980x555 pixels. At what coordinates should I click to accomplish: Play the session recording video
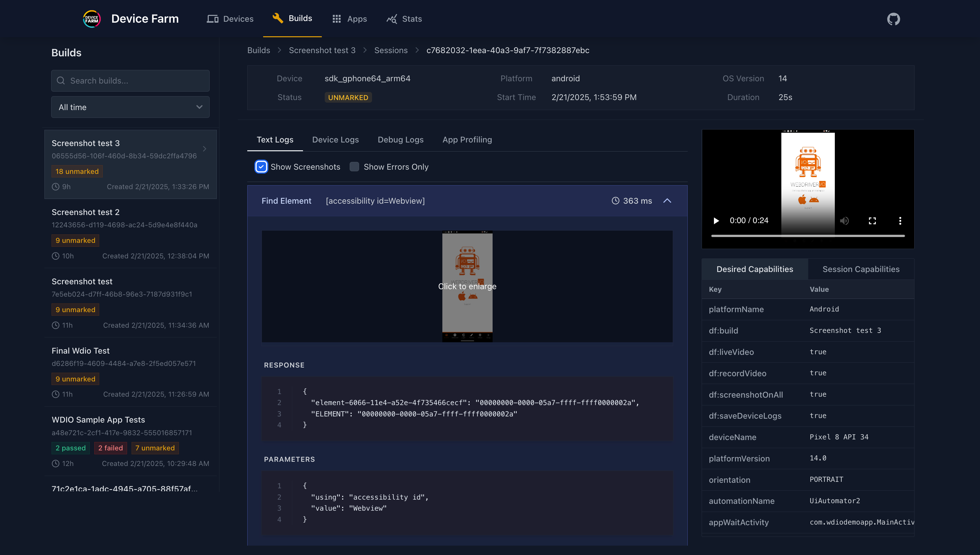click(x=716, y=221)
